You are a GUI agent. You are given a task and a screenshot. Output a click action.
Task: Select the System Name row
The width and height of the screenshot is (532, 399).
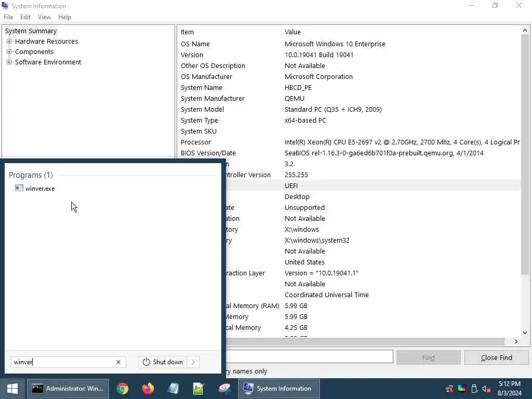[x=349, y=87]
